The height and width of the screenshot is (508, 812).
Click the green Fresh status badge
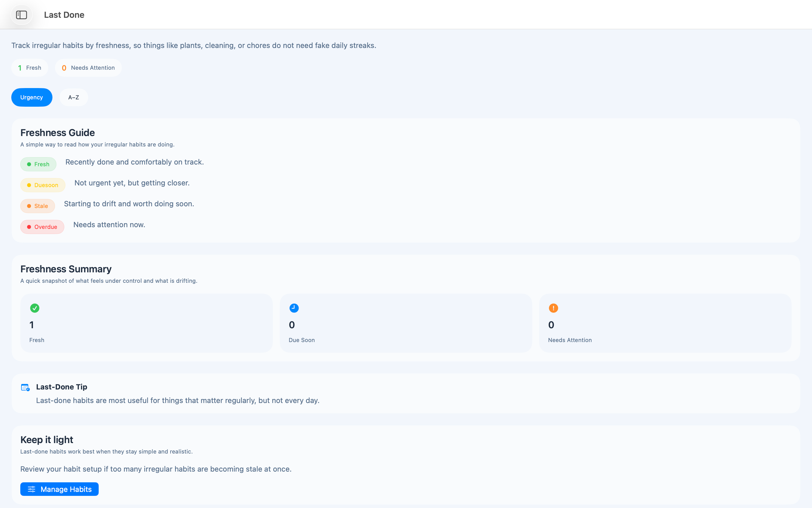(x=38, y=164)
